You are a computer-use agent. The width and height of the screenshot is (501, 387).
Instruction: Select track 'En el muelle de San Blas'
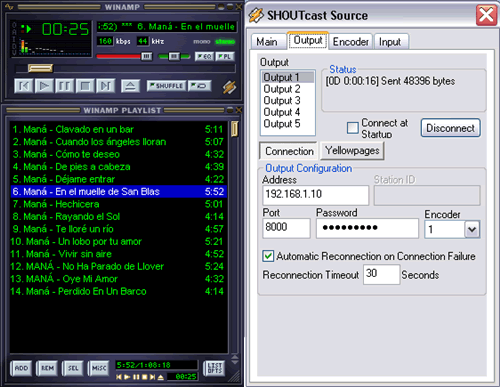pos(118,192)
